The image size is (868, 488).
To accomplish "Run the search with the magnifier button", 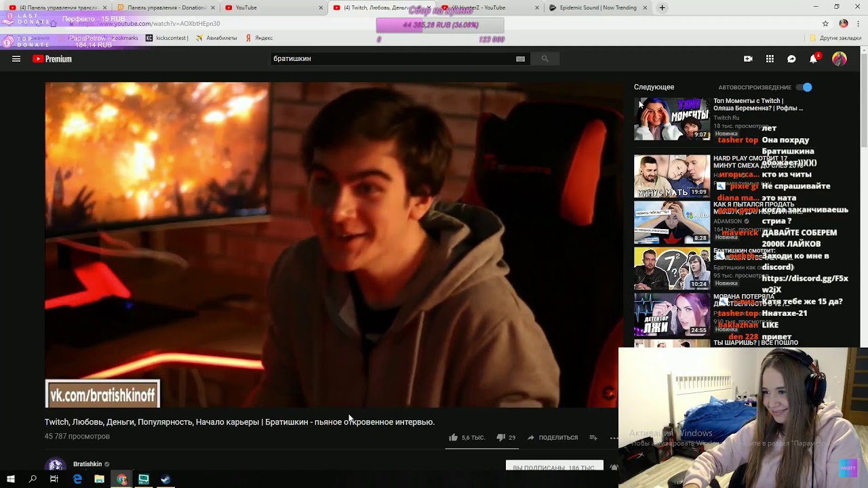I will pyautogui.click(x=545, y=59).
